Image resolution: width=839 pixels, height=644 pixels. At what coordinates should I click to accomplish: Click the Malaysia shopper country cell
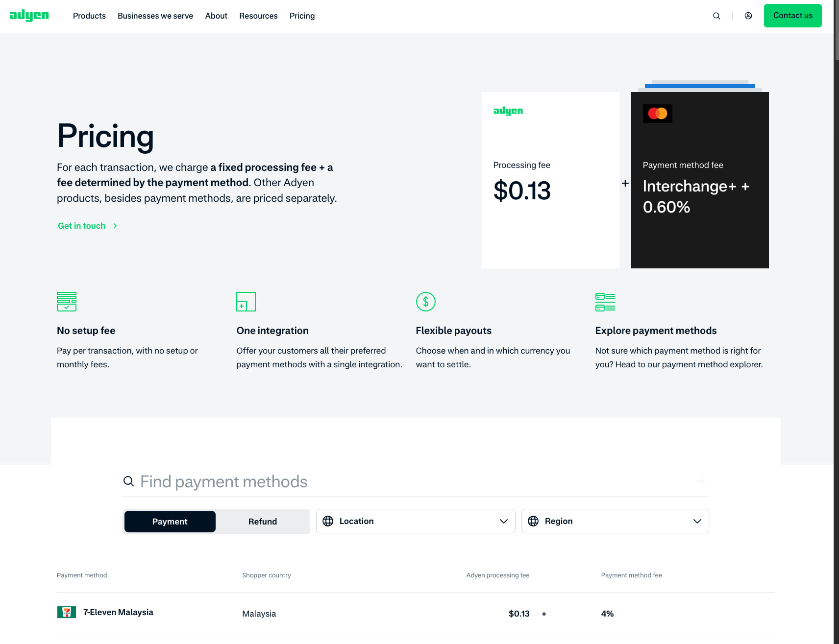259,614
